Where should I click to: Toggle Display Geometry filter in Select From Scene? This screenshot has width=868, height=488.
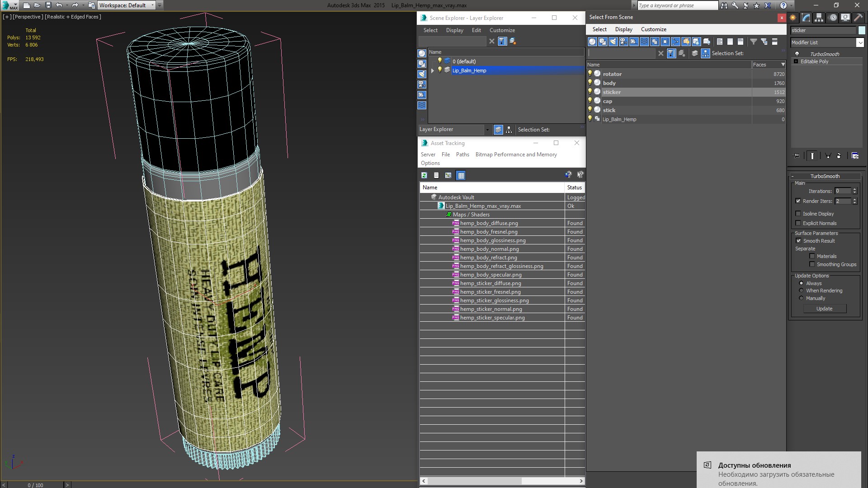click(x=592, y=42)
